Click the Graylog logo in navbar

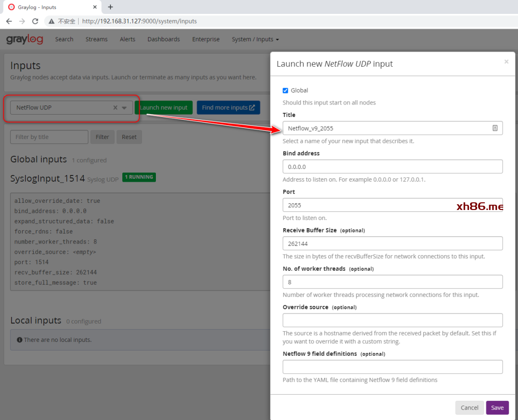pos(24,39)
